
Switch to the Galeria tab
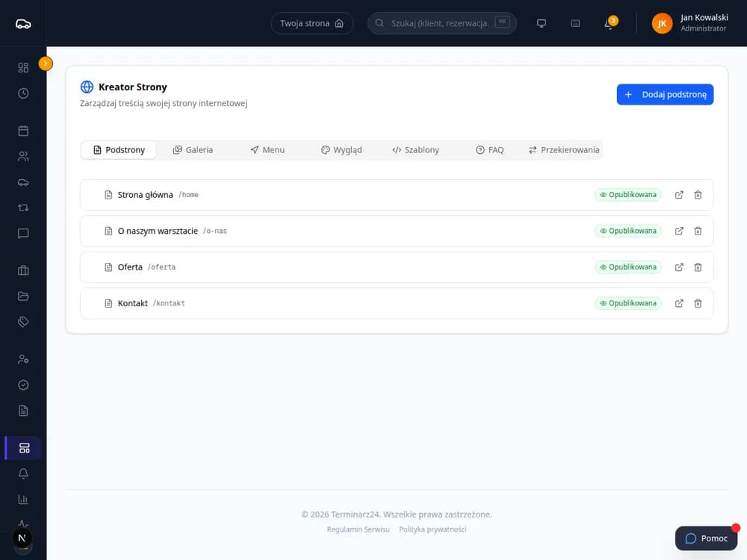193,150
